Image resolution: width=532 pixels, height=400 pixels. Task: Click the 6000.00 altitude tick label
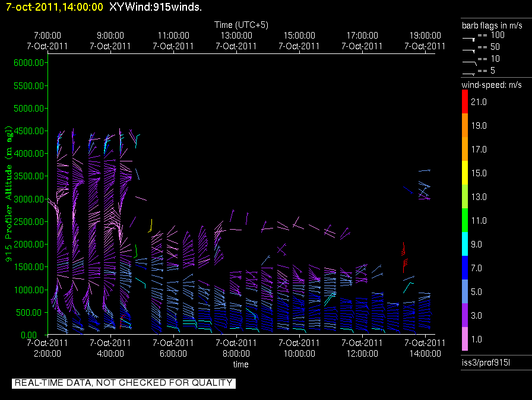point(29,63)
